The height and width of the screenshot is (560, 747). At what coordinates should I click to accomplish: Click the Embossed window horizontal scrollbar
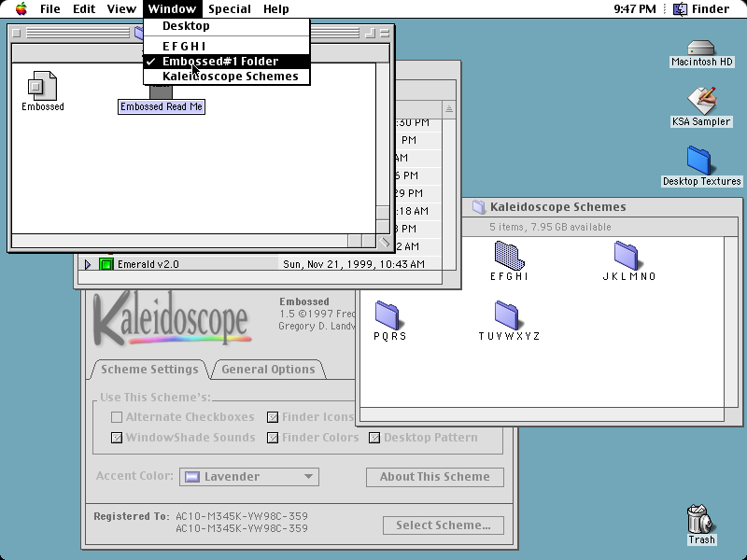click(194, 241)
